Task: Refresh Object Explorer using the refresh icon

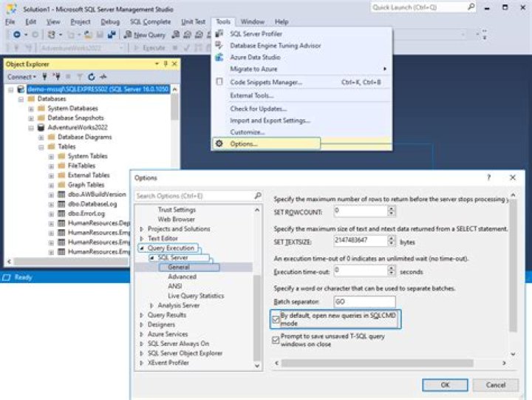Action: coord(92,77)
